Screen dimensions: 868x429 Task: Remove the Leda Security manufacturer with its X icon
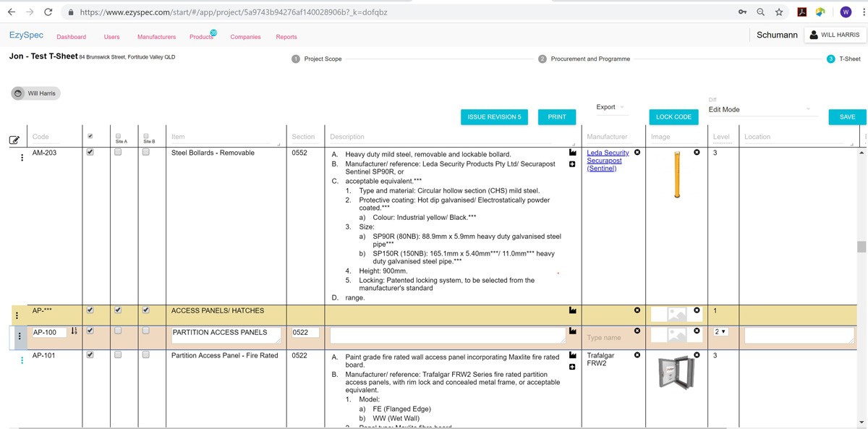pos(637,153)
